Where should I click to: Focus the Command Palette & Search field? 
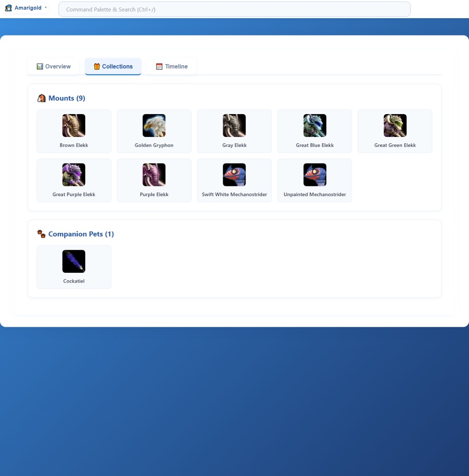(234, 9)
